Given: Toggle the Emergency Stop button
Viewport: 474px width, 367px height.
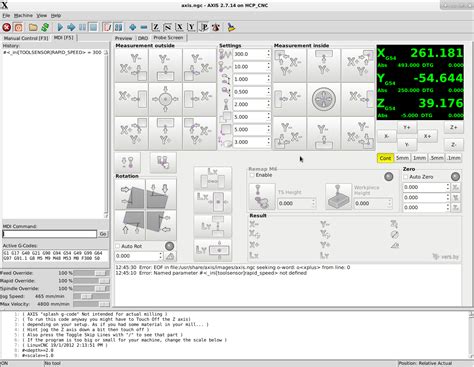Looking at the screenshot, I should pos(6,27).
